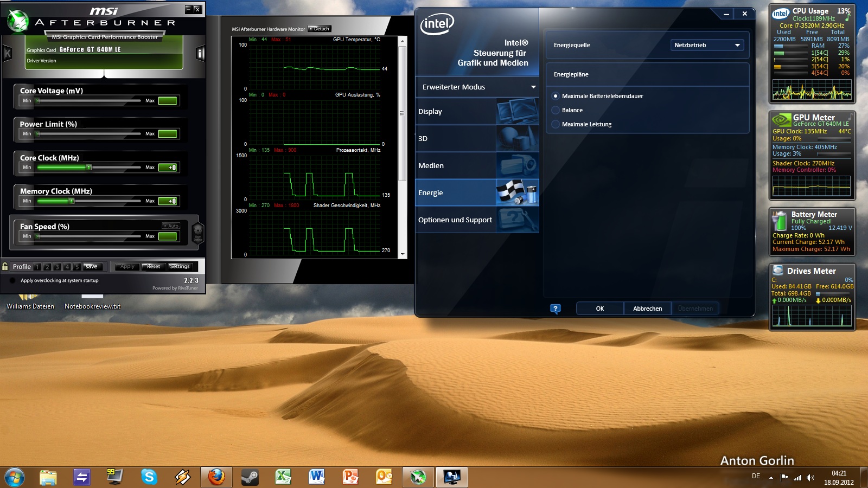Open Steam from the taskbar
868x488 pixels.
tap(250, 477)
